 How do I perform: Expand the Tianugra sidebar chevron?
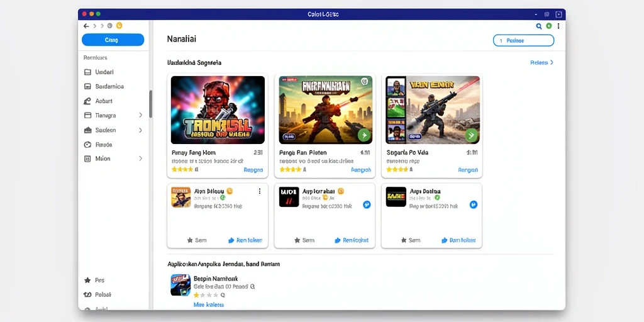click(140, 116)
